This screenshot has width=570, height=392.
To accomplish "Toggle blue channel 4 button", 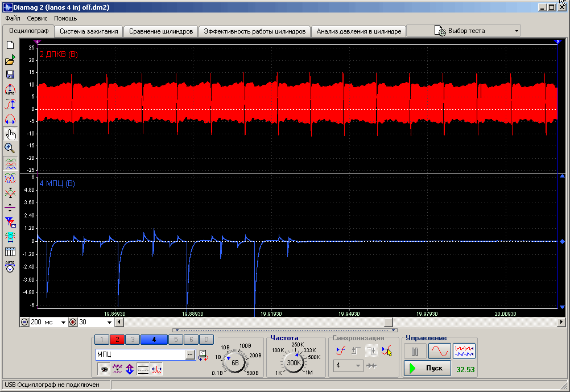I will (154, 340).
